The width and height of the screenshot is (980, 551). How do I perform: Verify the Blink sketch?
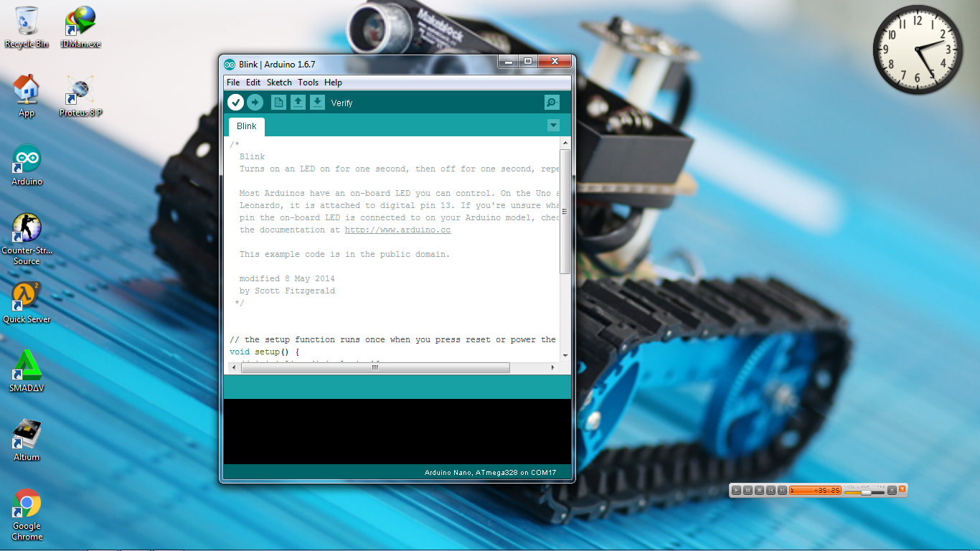tap(236, 102)
